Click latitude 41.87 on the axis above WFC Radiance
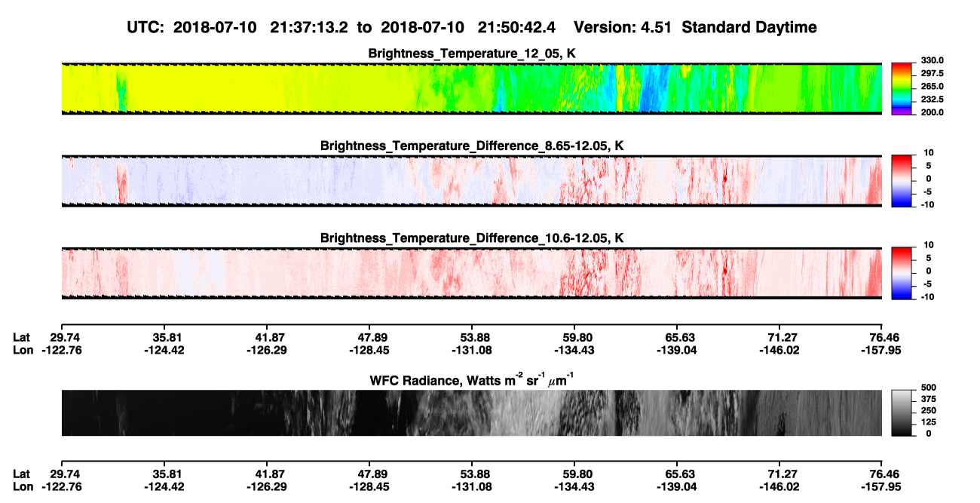 [x=266, y=338]
